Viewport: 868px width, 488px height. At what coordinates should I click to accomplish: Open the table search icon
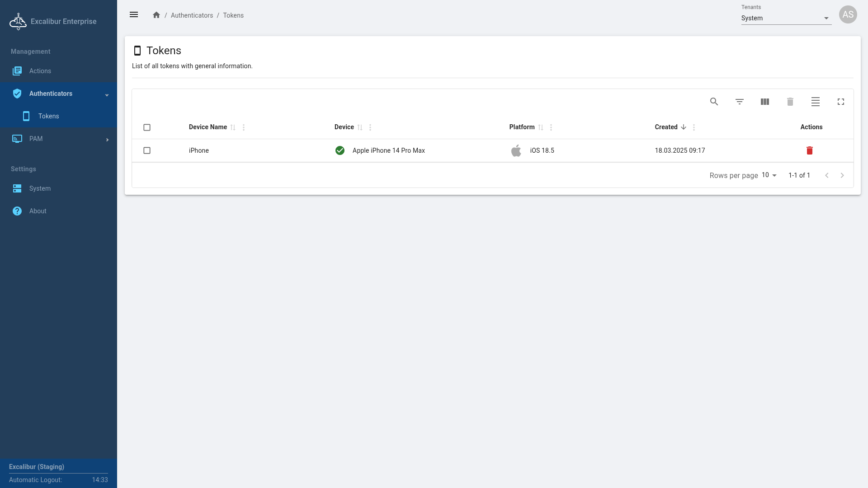(x=714, y=102)
